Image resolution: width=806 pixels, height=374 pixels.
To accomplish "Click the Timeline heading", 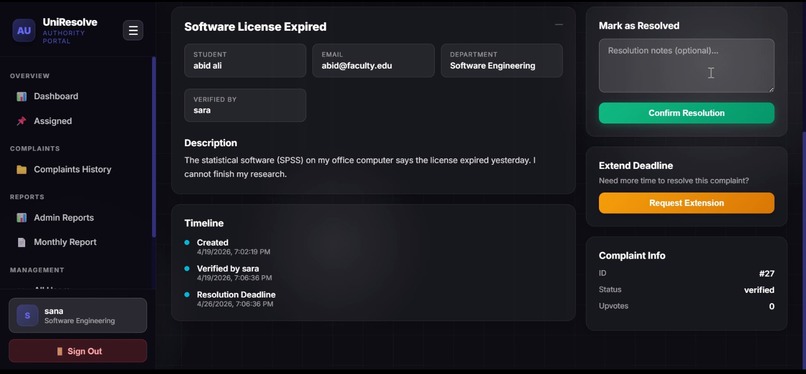I will pos(204,223).
